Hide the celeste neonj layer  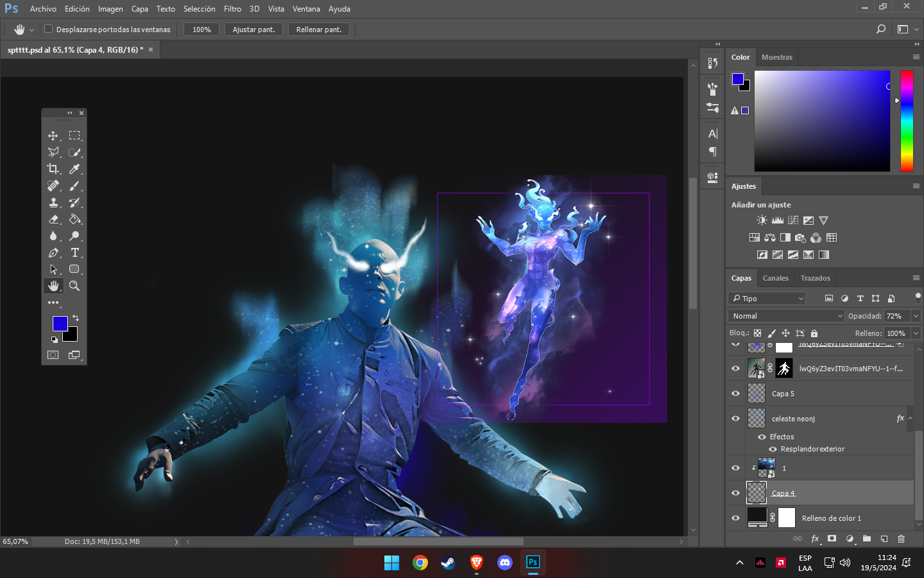click(x=736, y=418)
